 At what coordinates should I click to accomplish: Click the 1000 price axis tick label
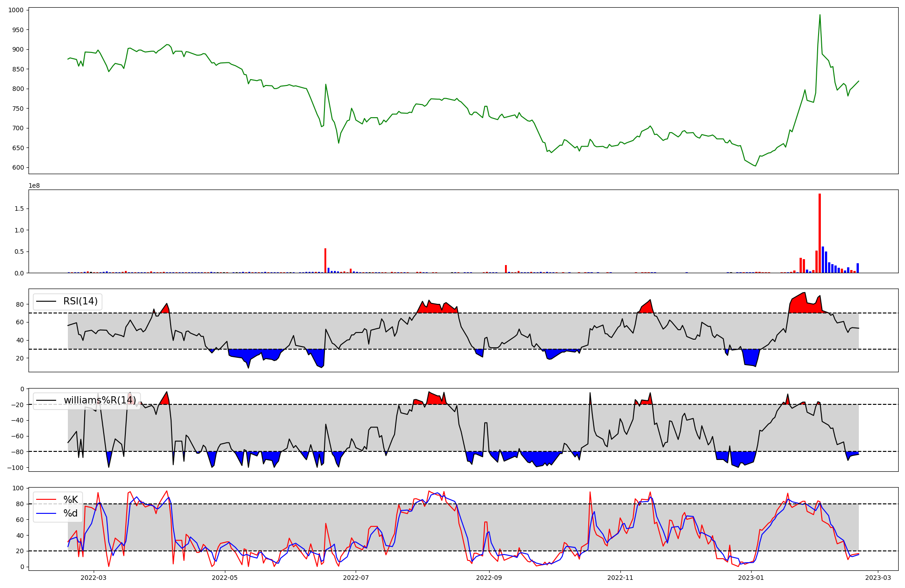pos(16,10)
